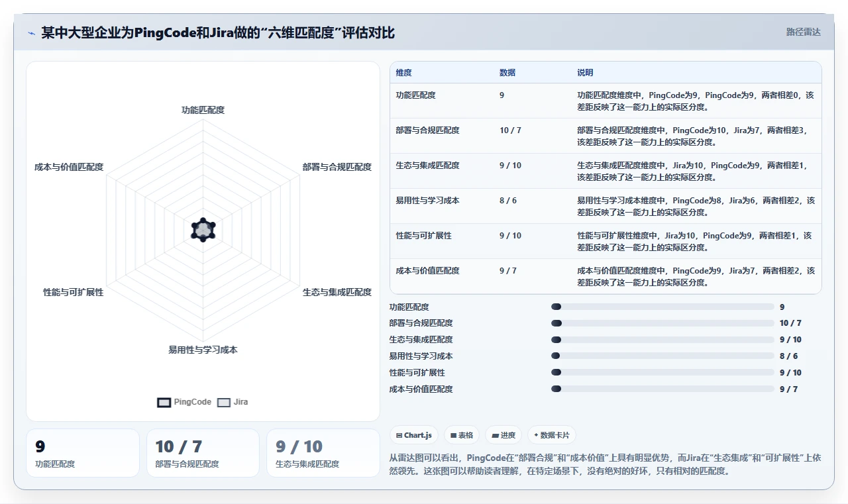Open the 生态与集成匹配度 card showing 9 / 10
This screenshot has height=504, width=848.
[x=323, y=453]
